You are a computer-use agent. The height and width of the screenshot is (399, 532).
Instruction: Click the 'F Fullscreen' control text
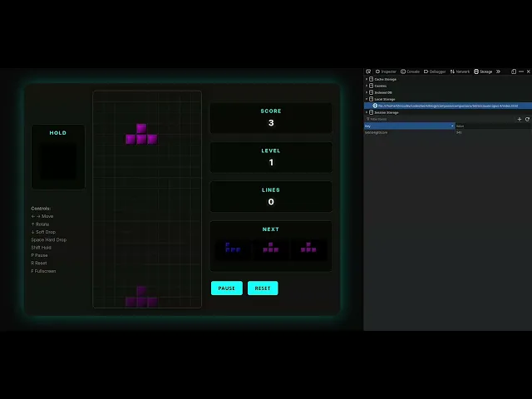click(x=43, y=271)
